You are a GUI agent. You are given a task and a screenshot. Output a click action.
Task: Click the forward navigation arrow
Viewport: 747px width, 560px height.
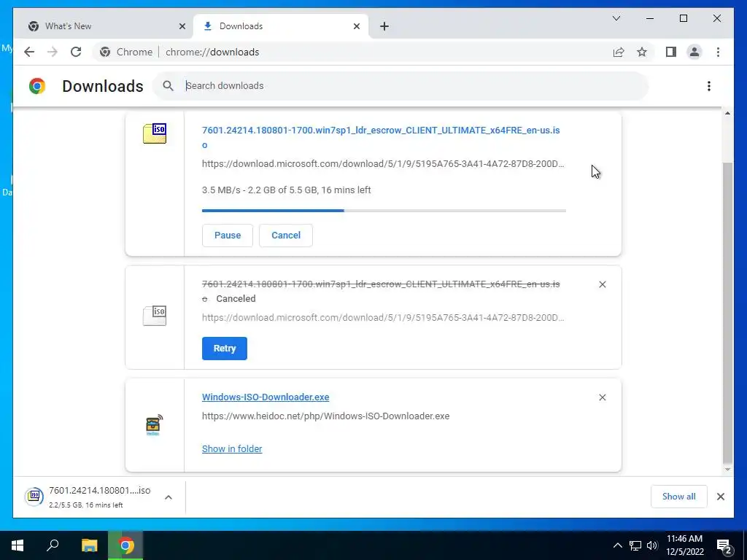pyautogui.click(x=53, y=52)
